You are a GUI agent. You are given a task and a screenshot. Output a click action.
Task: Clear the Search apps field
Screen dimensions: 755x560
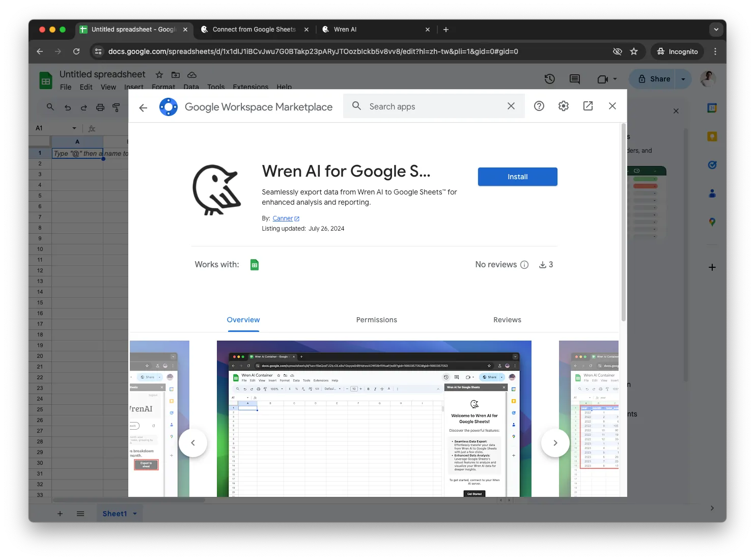click(511, 106)
